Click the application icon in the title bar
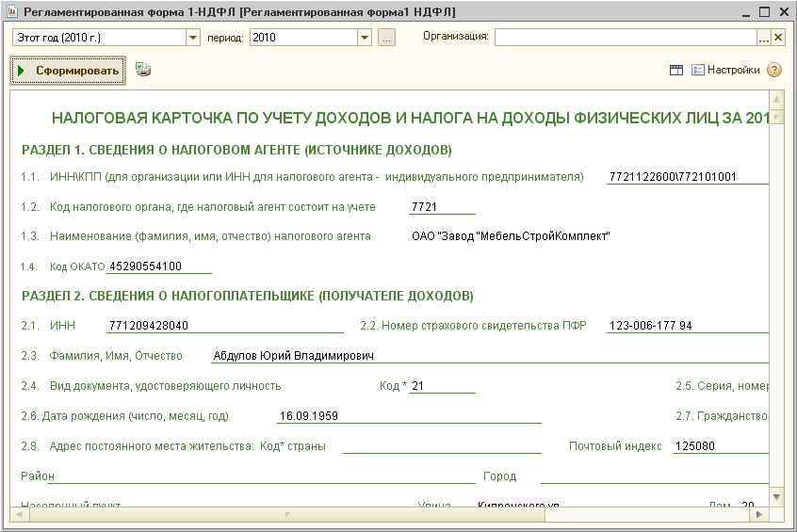 pyautogui.click(x=12, y=11)
